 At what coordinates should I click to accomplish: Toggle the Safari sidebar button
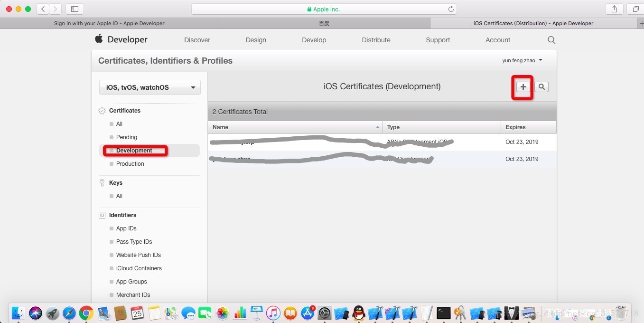tap(75, 9)
